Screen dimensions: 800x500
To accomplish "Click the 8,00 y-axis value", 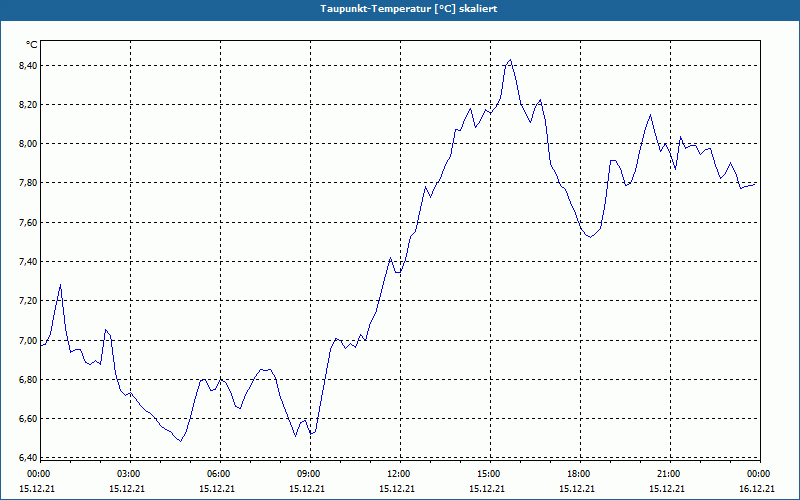I will [x=28, y=144].
